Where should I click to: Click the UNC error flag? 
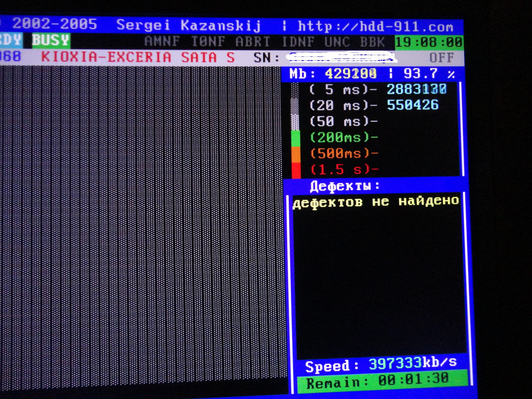[337, 42]
